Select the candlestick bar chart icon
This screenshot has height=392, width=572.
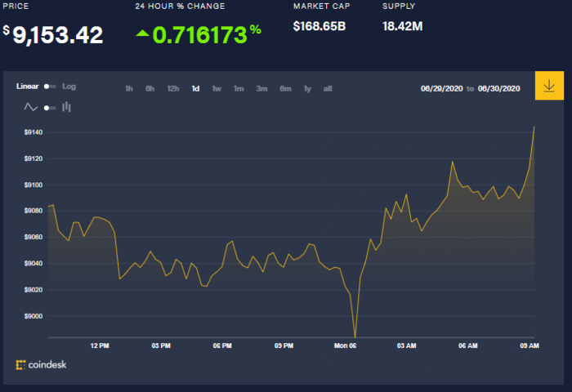click(x=67, y=107)
